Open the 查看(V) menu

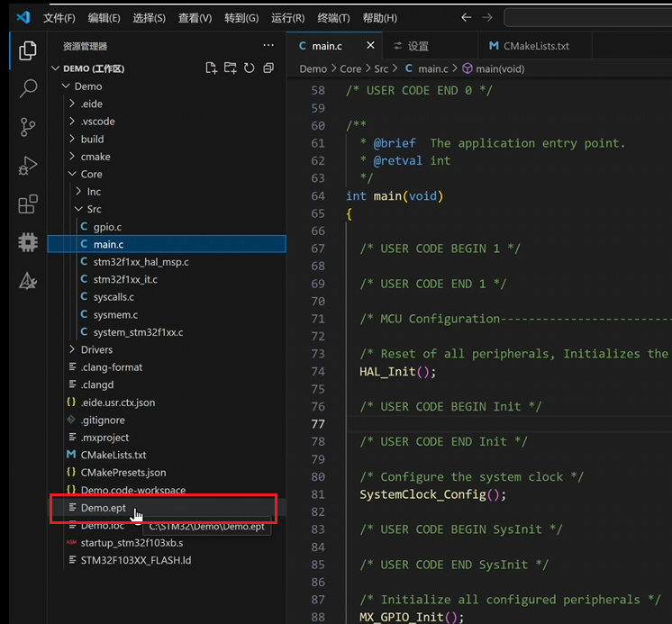(x=195, y=18)
